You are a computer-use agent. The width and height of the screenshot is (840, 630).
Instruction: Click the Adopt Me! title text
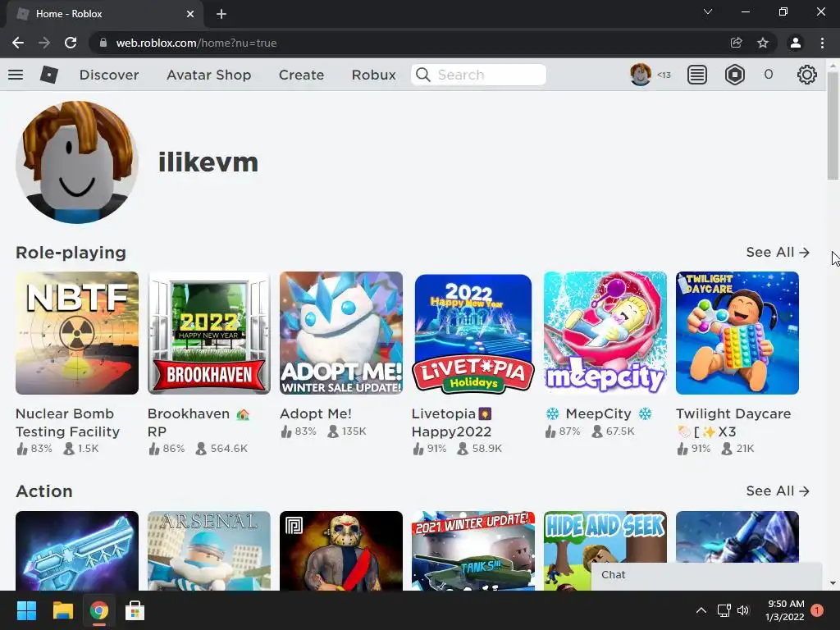point(316,413)
